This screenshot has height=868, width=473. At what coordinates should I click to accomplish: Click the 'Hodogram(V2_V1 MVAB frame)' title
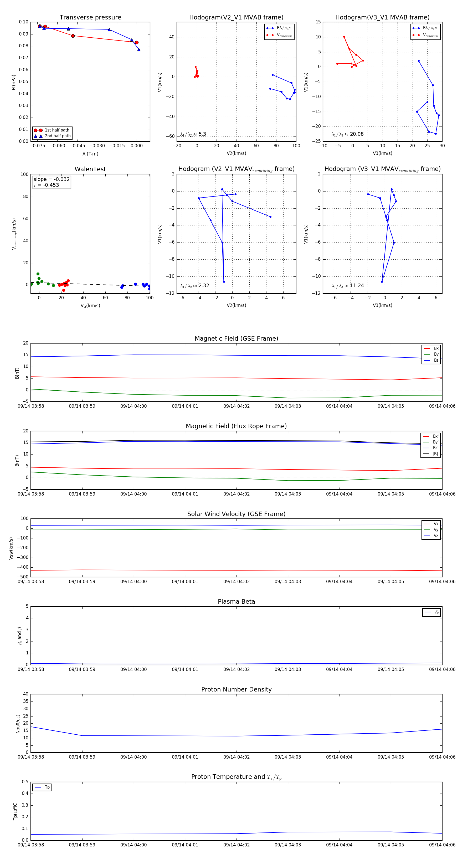pos(236,18)
